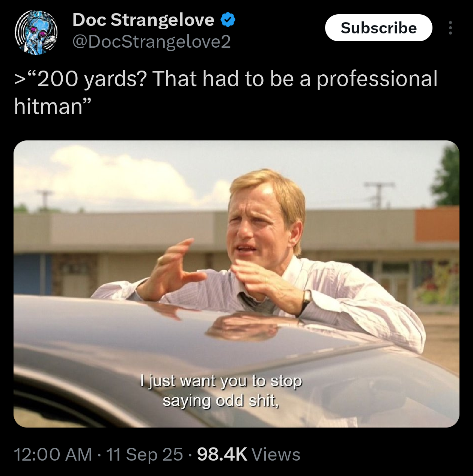Open Doc Strangelove's profile avatar
473x476 pixels.
click(36, 32)
